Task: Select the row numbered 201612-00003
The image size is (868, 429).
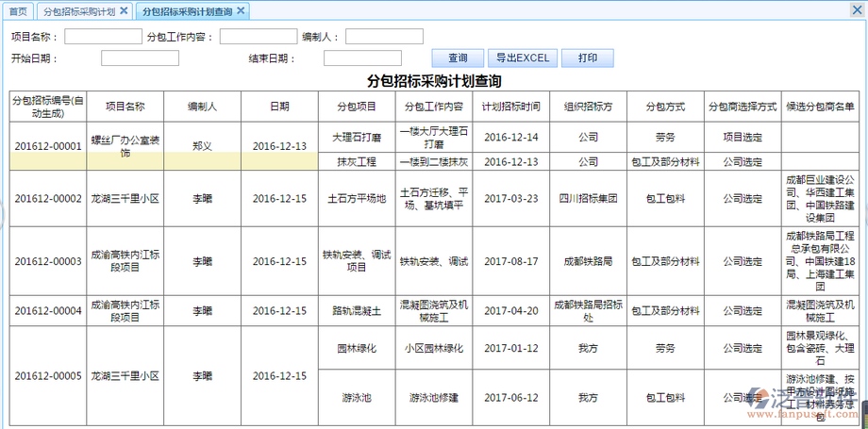Action: point(48,261)
